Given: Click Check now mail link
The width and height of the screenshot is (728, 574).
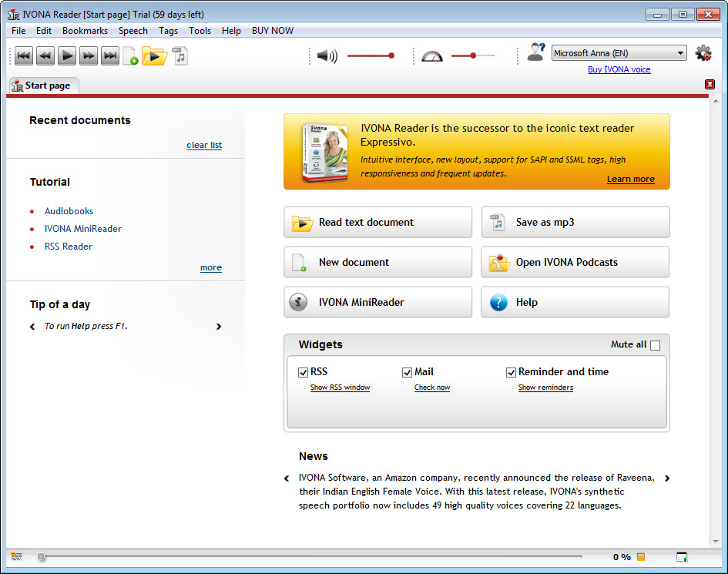Looking at the screenshot, I should [431, 388].
